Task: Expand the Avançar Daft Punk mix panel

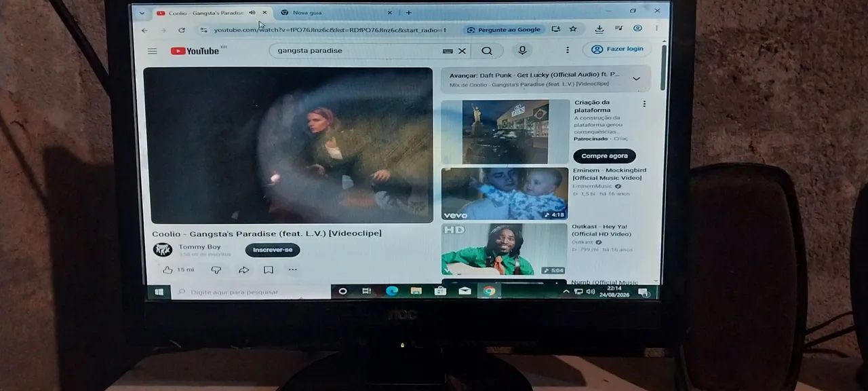Action: click(x=636, y=79)
